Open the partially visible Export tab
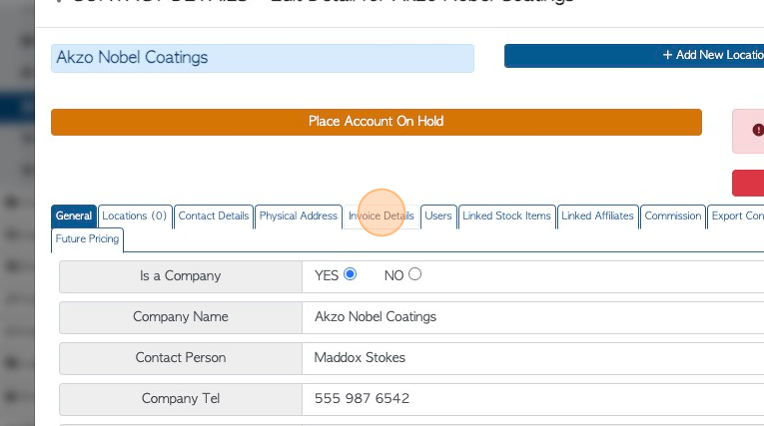Screen dimensions: 764x426 [x=736, y=216]
